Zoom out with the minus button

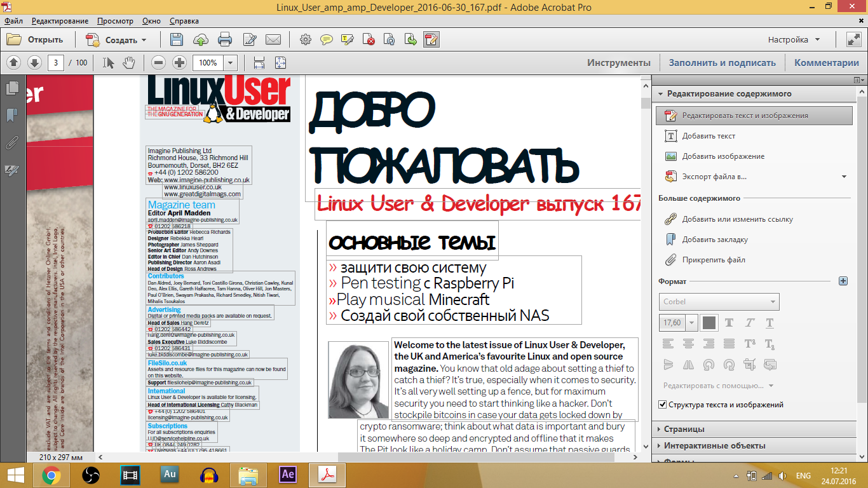tap(159, 62)
